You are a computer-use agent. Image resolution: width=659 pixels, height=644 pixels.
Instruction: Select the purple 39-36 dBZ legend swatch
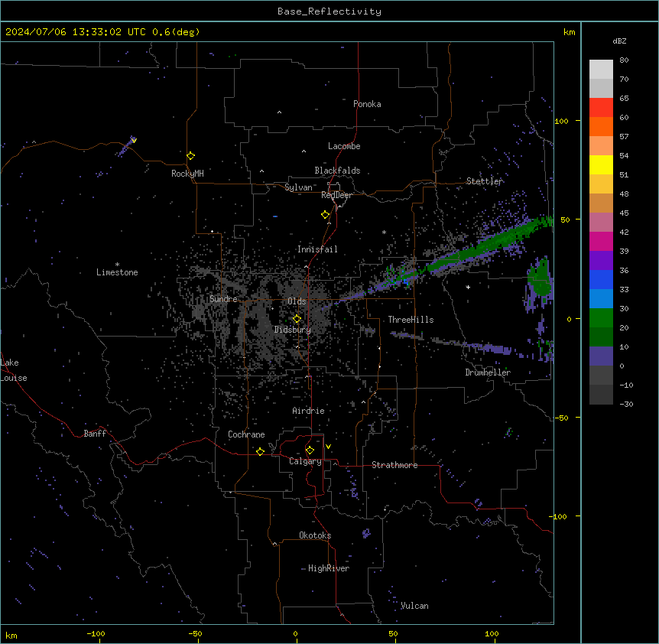(x=601, y=261)
